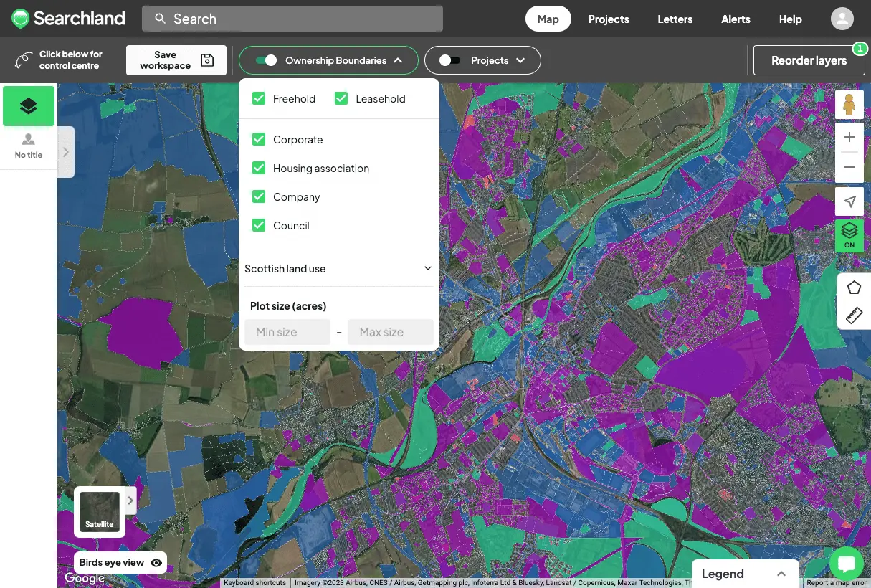Turn off Ownership Boundaries toggle switch
The width and height of the screenshot is (871, 588).
pos(266,60)
